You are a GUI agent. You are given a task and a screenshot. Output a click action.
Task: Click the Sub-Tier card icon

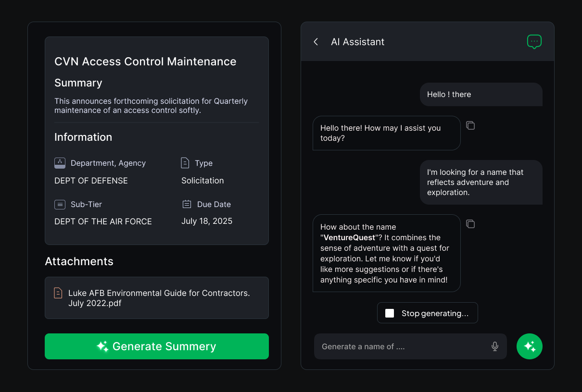[x=60, y=204]
